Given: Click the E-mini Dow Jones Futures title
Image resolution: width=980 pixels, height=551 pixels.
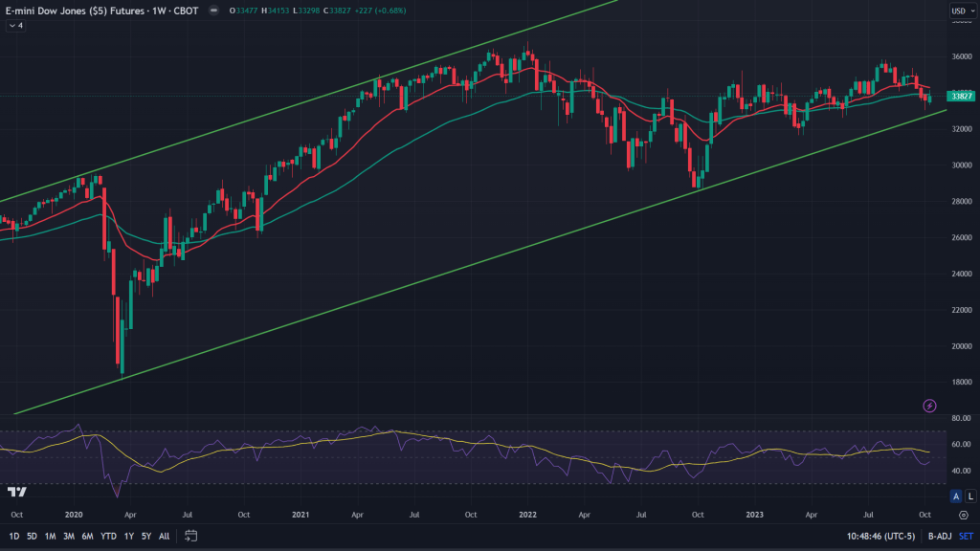Looking at the screenshot, I should click(x=72, y=11).
